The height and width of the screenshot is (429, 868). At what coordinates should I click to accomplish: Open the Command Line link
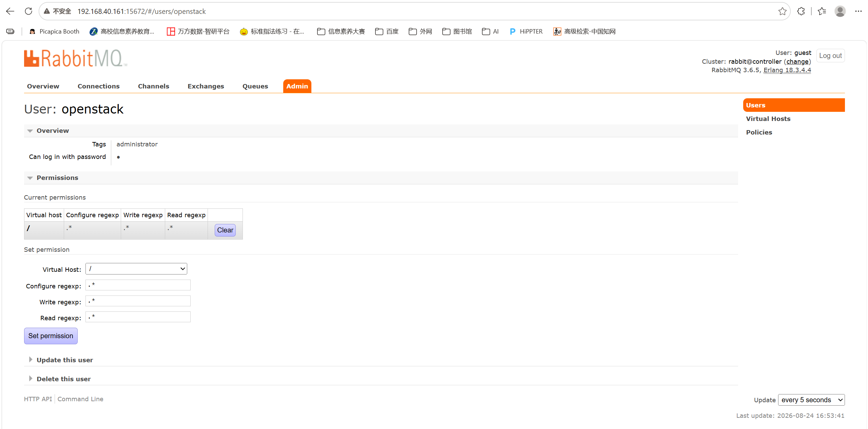point(80,399)
